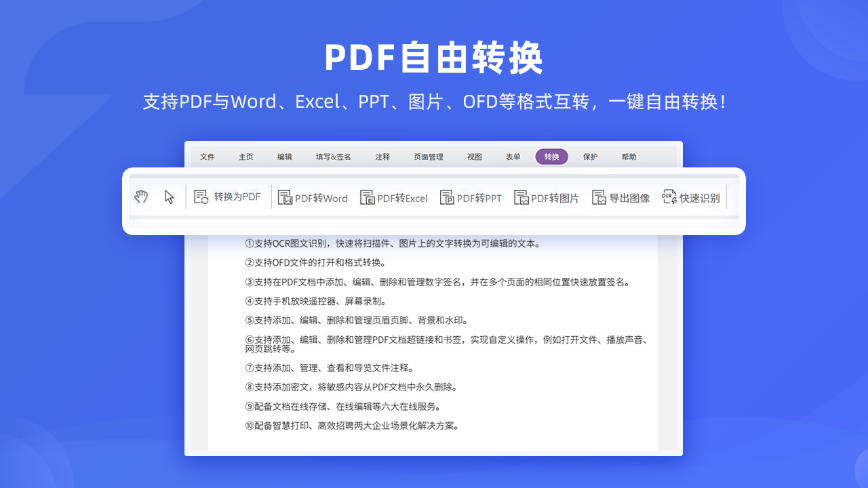Switch to the 编辑 tab
The width and height of the screenshot is (868, 488).
[284, 157]
